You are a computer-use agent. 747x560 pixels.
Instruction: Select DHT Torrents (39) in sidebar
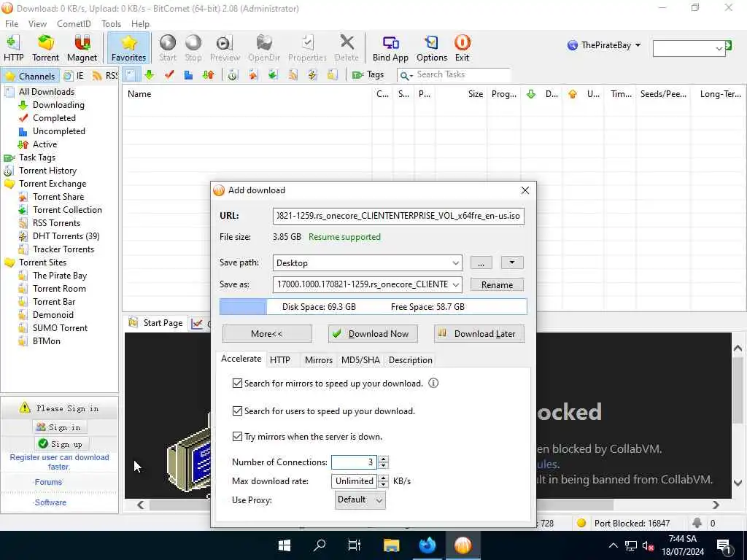[66, 236]
